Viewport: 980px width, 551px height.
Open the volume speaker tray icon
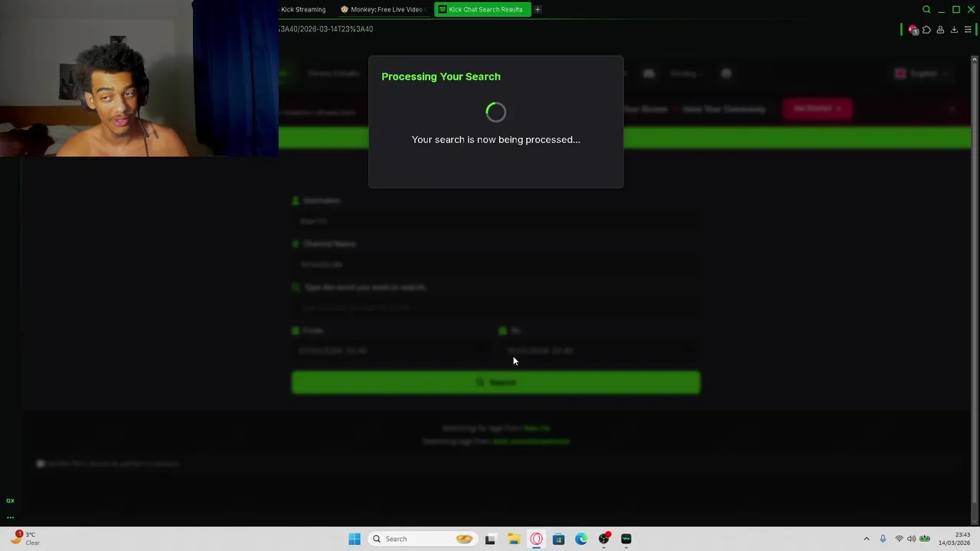(911, 539)
